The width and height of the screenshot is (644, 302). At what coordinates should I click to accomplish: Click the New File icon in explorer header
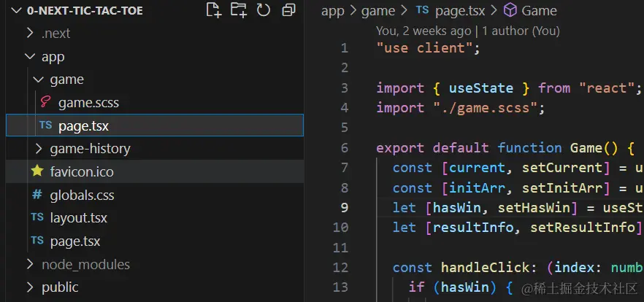[213, 10]
